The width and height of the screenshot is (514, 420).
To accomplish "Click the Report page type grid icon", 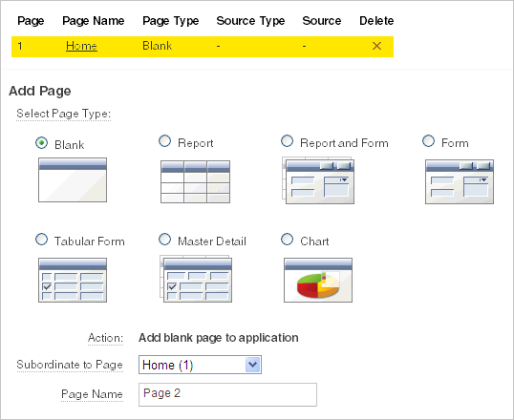I will tap(195, 181).
